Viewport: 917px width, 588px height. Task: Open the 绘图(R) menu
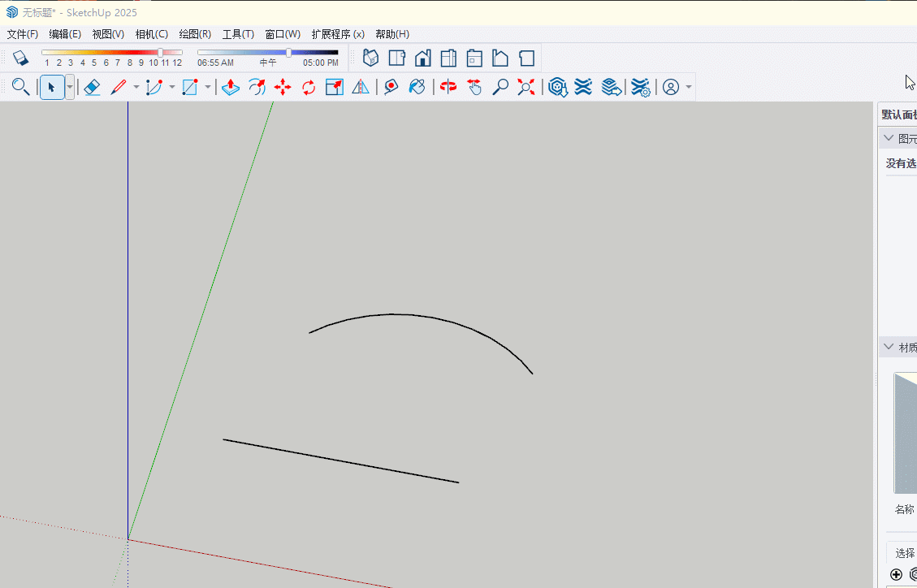[x=195, y=34]
